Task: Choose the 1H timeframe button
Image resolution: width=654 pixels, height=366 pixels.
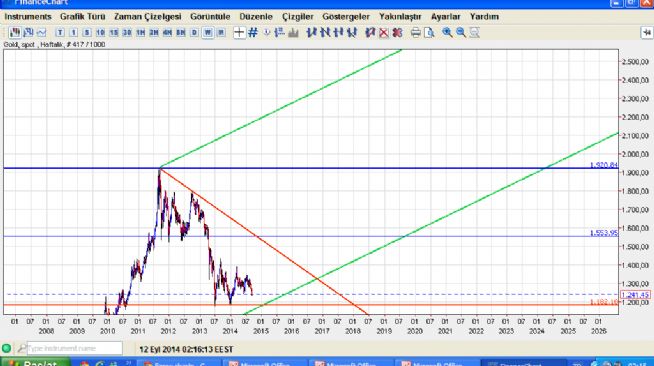Action: pos(141,33)
